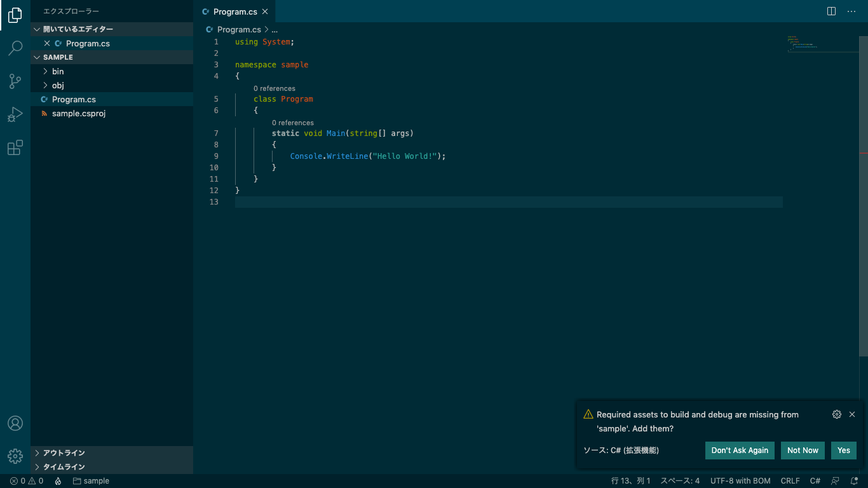Split the editor to the right

831,11
